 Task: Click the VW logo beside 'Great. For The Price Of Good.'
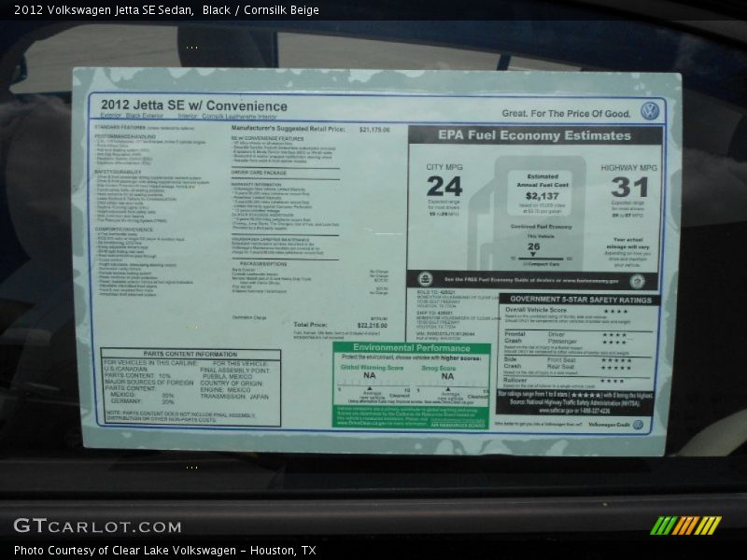[x=650, y=108]
